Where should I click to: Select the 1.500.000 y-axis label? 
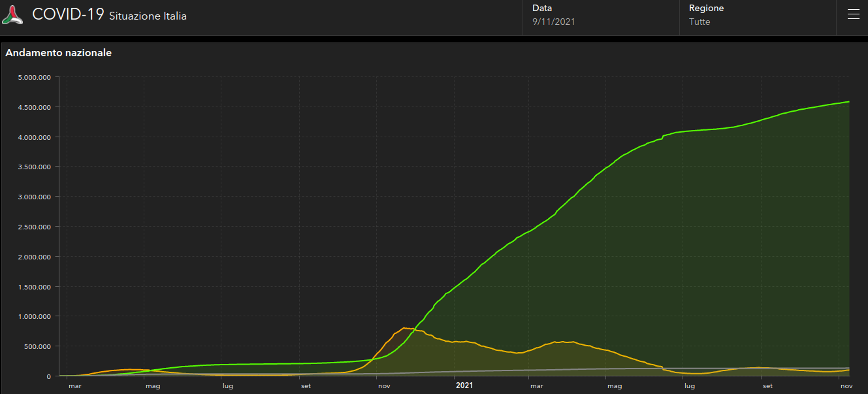click(35, 286)
